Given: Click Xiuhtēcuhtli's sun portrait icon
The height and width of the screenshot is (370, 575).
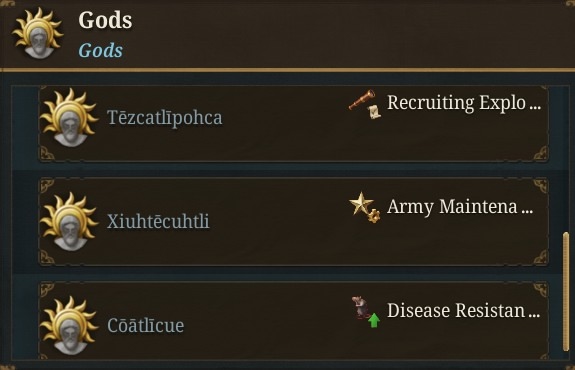Looking at the screenshot, I should point(69,221).
